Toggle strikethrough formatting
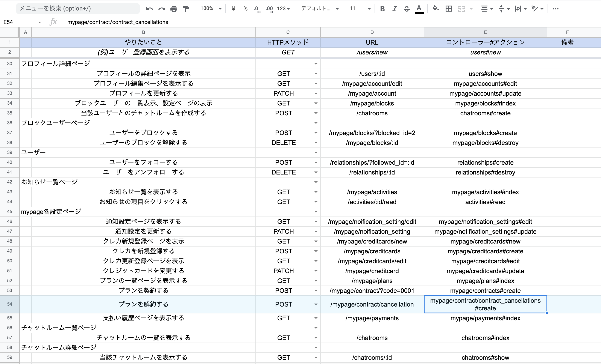Image resolution: width=601 pixels, height=364 pixels. pyautogui.click(x=406, y=9)
